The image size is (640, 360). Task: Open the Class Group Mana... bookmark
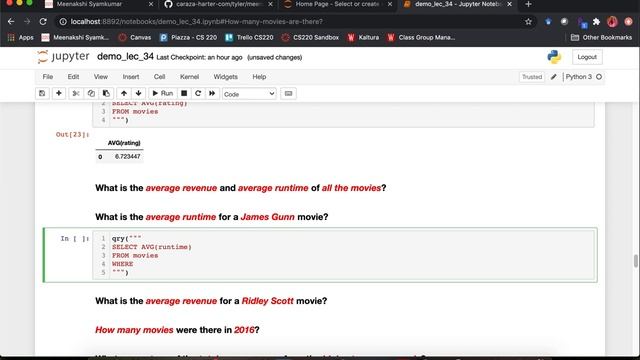[421, 38]
